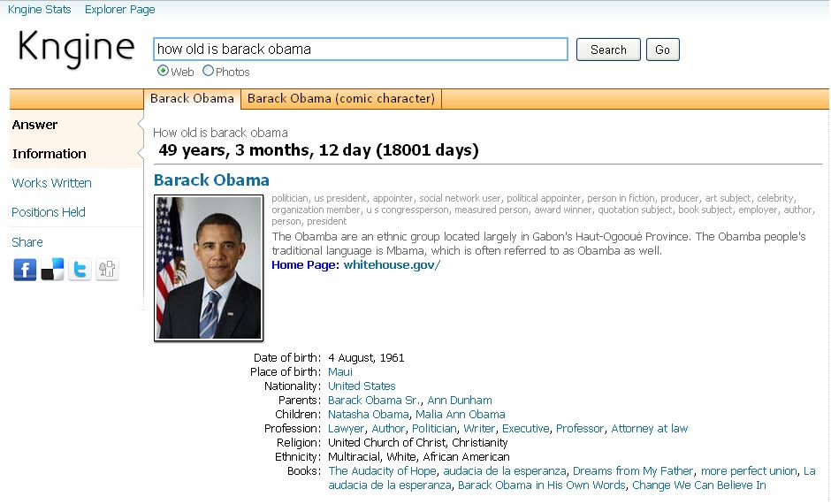The width and height of the screenshot is (831, 504).
Task: Click the Kngine logo
Action: pyautogui.click(x=76, y=48)
